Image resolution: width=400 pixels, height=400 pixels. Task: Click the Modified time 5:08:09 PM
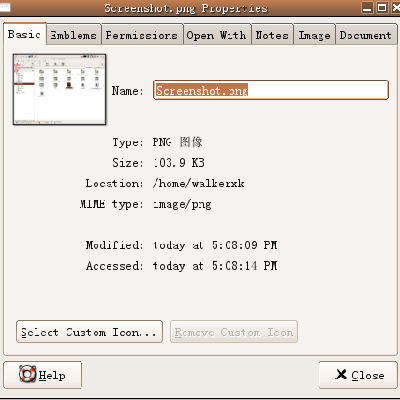(244, 245)
